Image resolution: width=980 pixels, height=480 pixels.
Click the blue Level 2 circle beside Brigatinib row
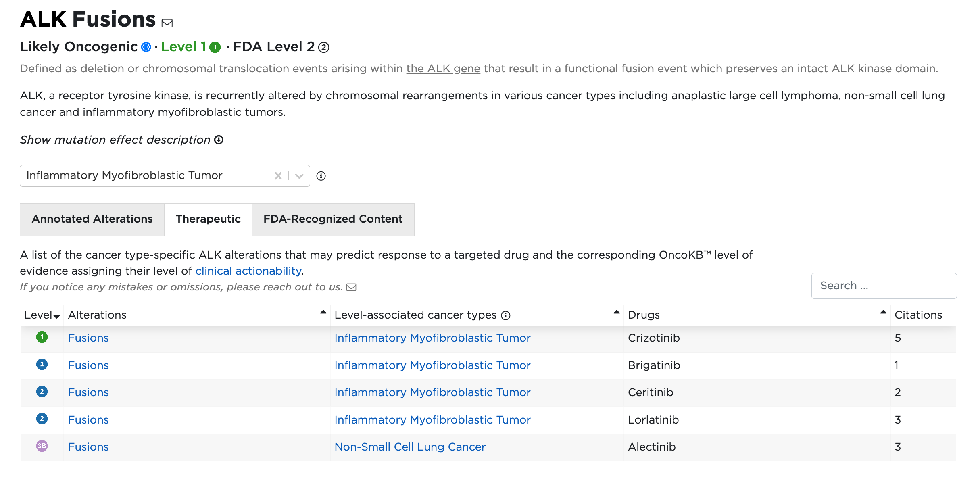(42, 365)
